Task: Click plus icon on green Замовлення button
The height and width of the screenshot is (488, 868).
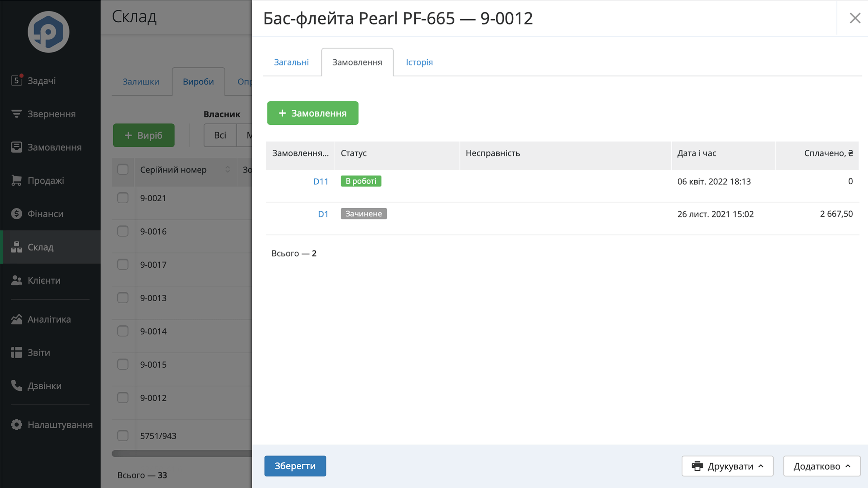Action: tap(282, 113)
